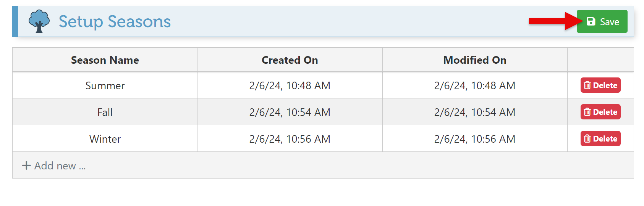Click the Modified On column header

pos(475,60)
